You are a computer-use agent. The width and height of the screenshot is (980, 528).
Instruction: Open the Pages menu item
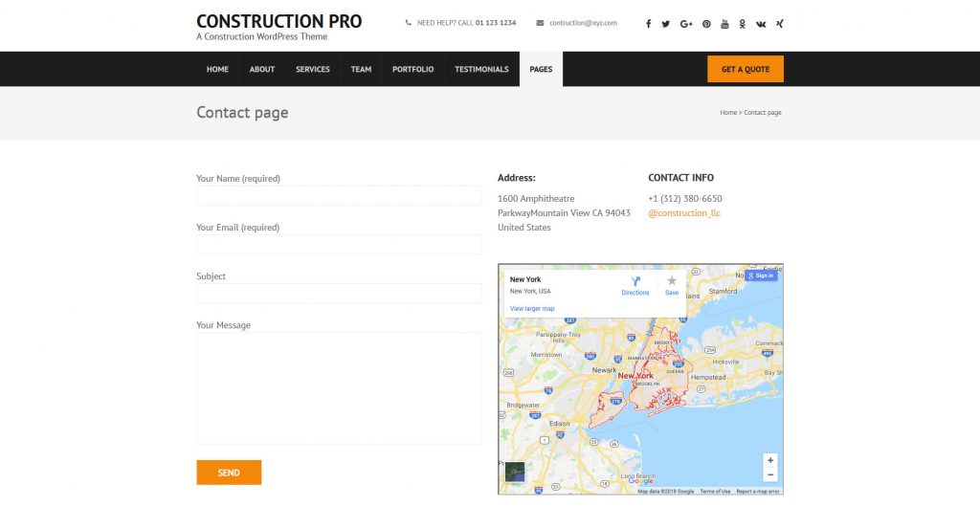tap(541, 70)
